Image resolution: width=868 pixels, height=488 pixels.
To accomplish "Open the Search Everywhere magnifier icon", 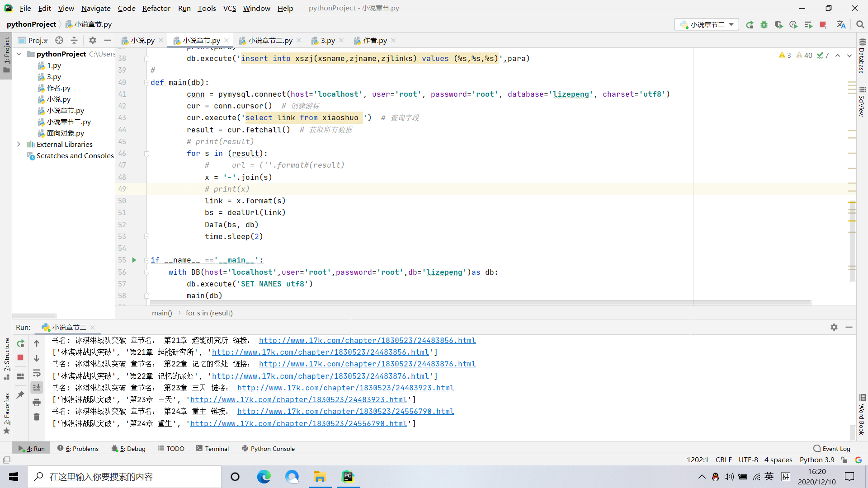I will pyautogui.click(x=860, y=25).
